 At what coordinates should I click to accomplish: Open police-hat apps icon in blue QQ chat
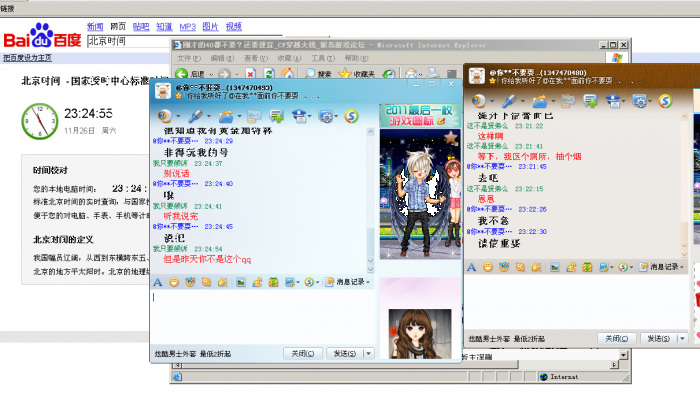(x=299, y=116)
